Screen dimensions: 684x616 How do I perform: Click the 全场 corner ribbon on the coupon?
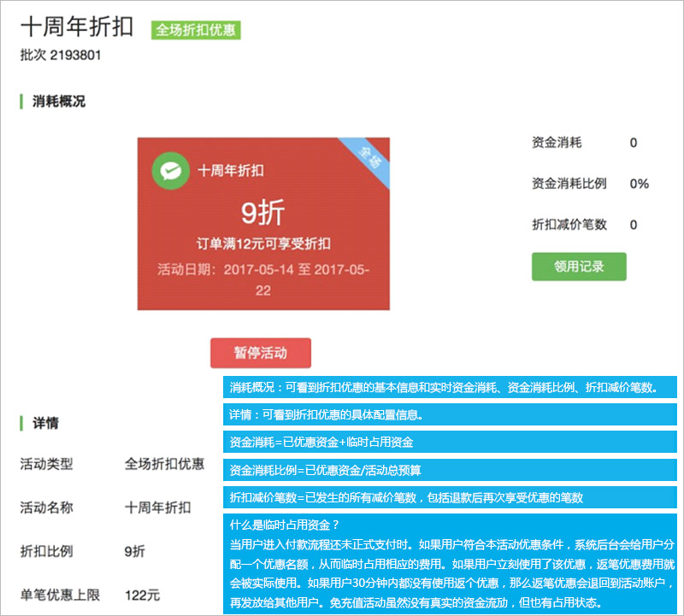click(x=369, y=157)
